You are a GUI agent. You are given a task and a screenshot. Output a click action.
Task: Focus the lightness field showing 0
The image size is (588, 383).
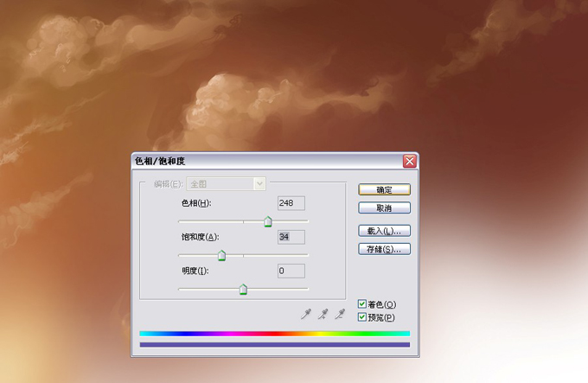291,271
